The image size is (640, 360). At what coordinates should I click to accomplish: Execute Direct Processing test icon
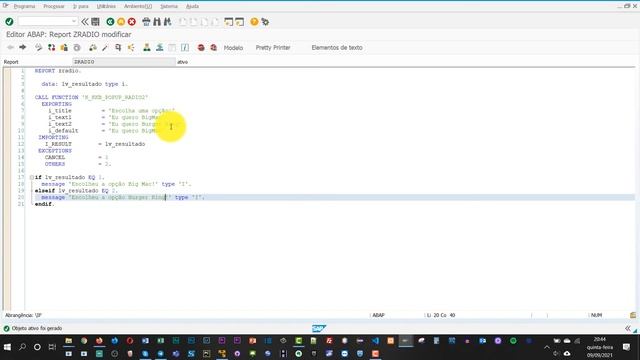tap(118, 47)
